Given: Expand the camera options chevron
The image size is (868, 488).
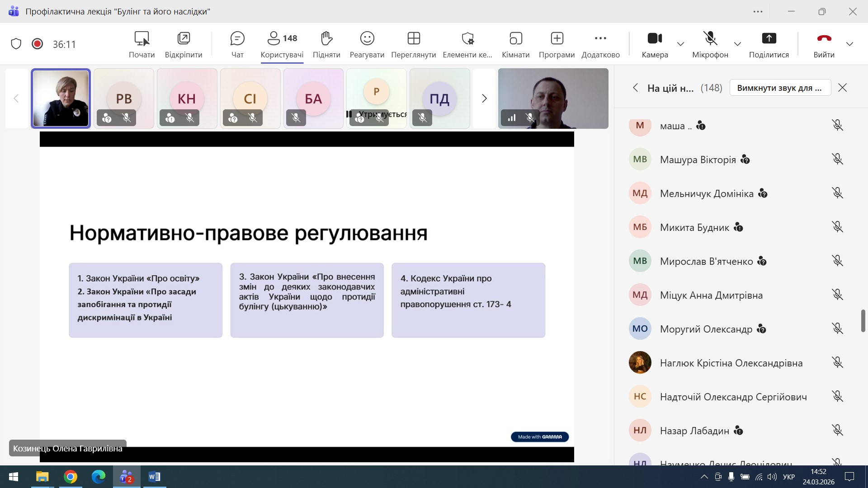Looking at the screenshot, I should click(x=680, y=44).
